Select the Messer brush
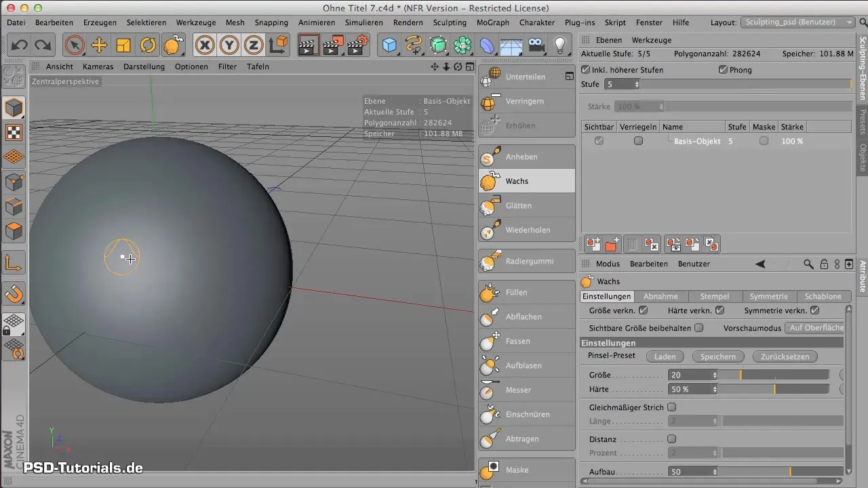Image resolution: width=868 pixels, height=488 pixels. (526, 390)
